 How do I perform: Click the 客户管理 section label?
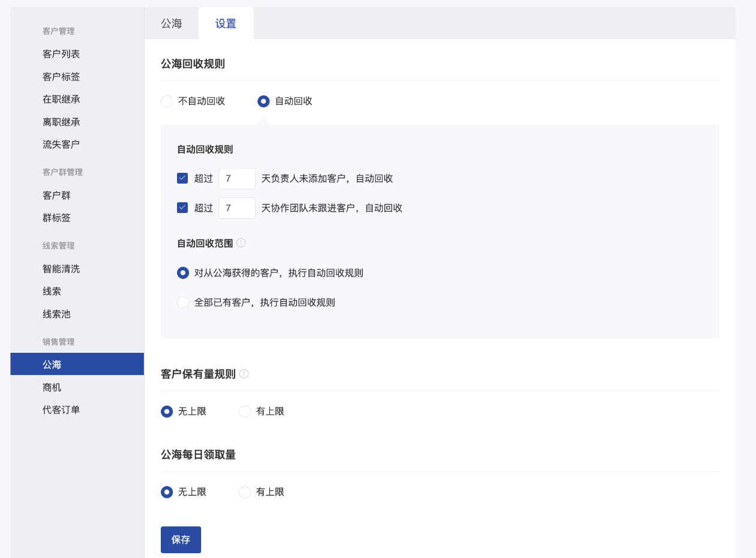(x=58, y=31)
